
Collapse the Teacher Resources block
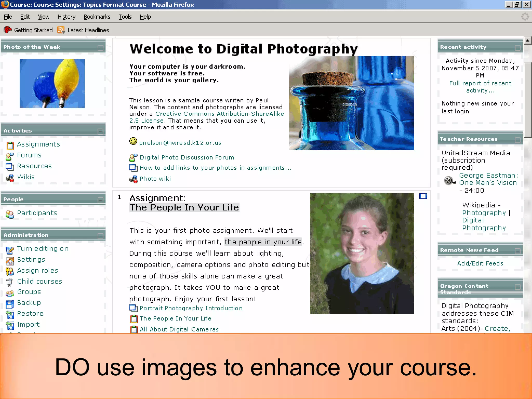click(518, 140)
